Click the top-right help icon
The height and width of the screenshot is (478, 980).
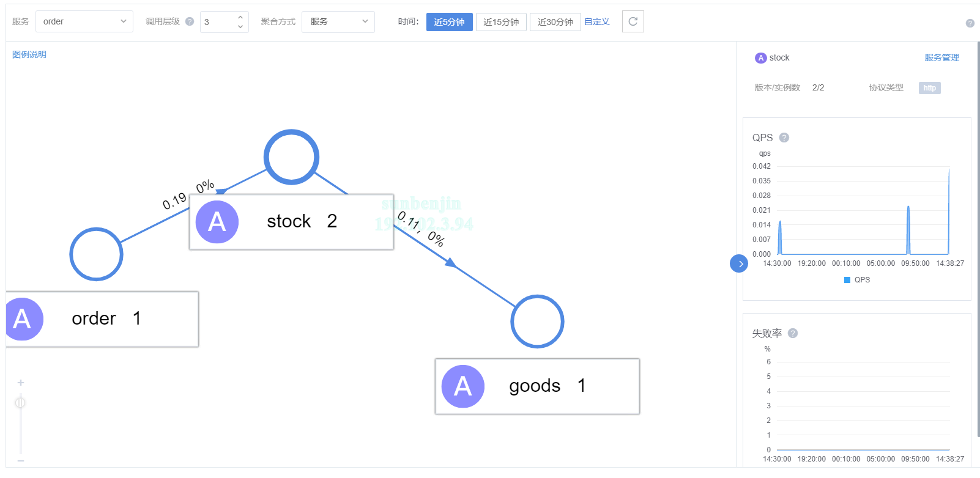click(970, 23)
